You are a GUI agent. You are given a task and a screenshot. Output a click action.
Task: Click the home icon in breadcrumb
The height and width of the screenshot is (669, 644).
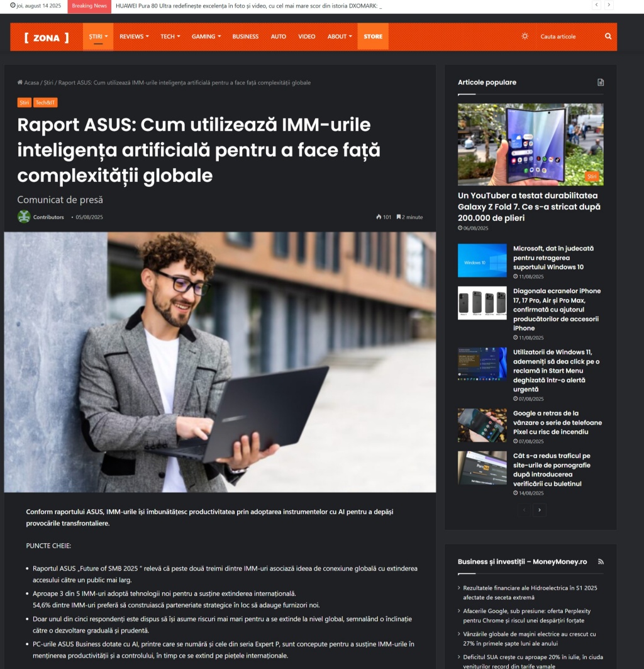coord(19,82)
